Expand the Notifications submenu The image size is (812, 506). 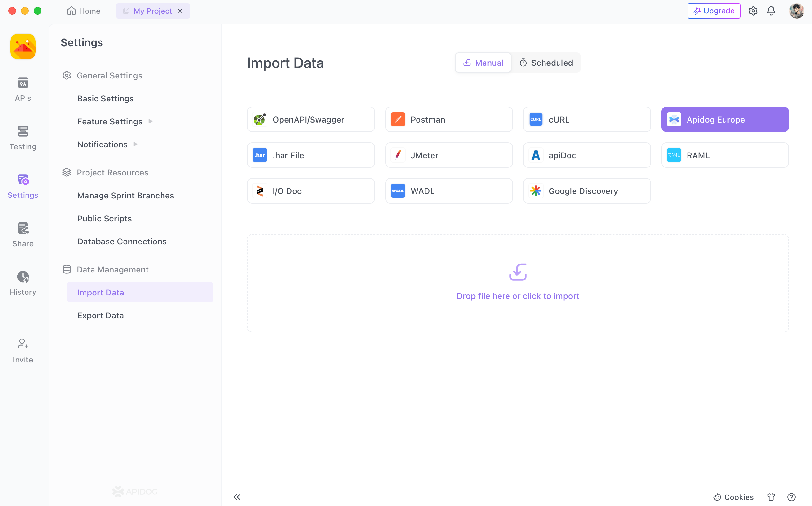click(103, 144)
